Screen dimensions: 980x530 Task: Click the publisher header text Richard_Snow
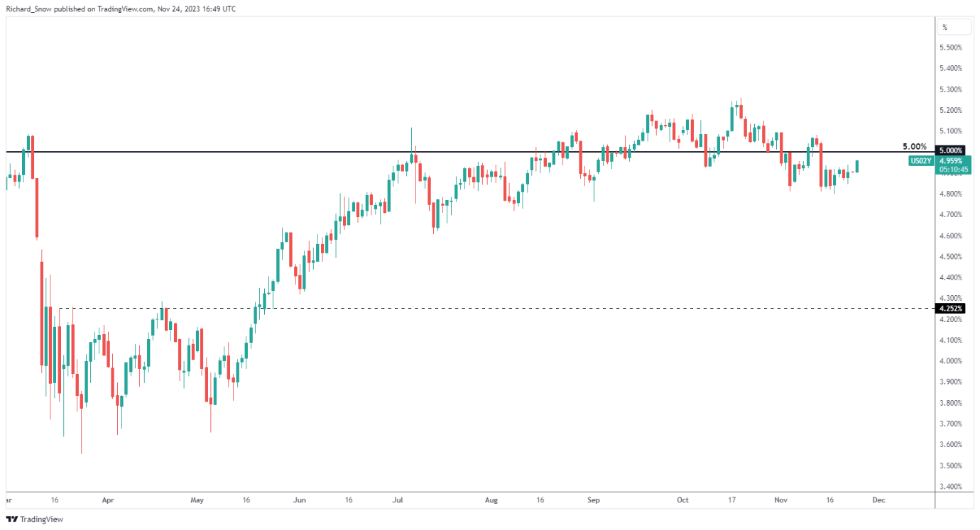pos(28,9)
